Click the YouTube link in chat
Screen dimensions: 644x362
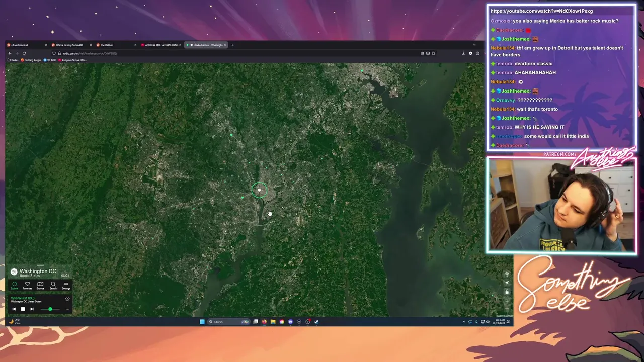[541, 11]
